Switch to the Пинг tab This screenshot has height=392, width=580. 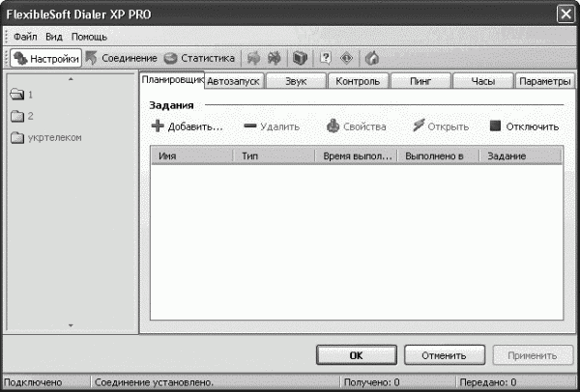420,82
